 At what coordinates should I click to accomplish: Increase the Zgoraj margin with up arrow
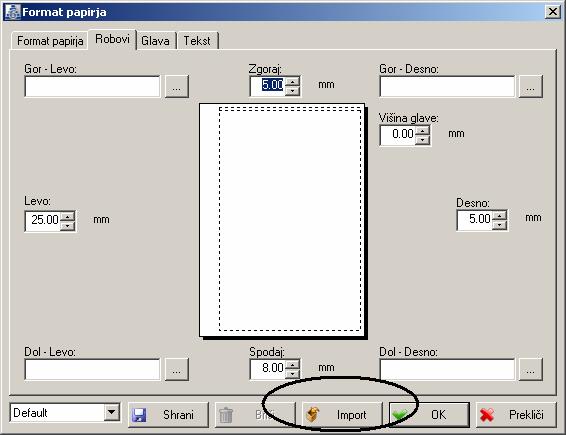292,81
